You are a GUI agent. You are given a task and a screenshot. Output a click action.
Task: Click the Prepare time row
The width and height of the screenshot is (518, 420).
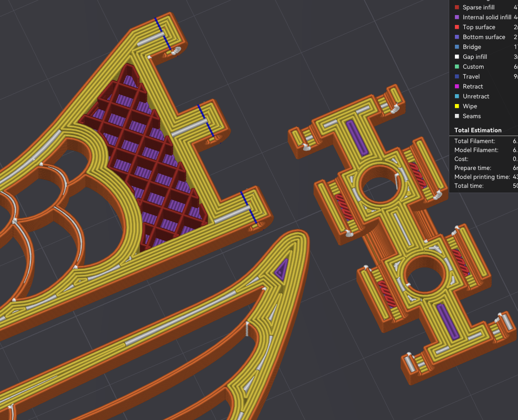pos(472,168)
